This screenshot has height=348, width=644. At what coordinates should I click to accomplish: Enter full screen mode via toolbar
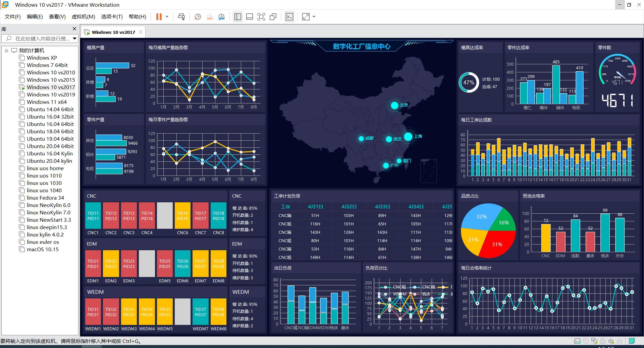261,17
